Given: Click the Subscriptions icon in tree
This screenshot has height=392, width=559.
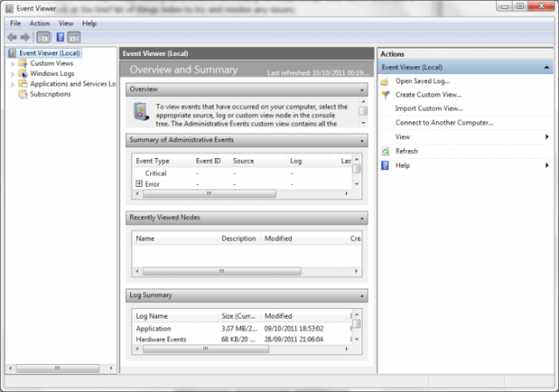Looking at the screenshot, I should pos(23,94).
